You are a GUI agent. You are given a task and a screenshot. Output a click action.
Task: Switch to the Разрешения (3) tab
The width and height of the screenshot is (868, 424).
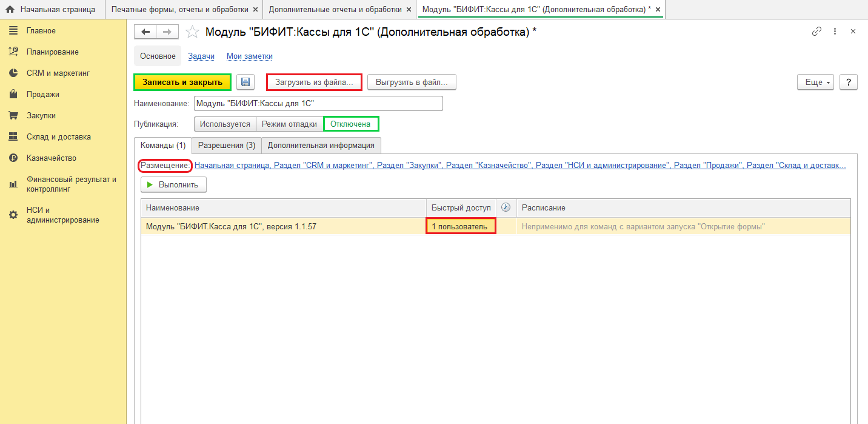pyautogui.click(x=227, y=146)
